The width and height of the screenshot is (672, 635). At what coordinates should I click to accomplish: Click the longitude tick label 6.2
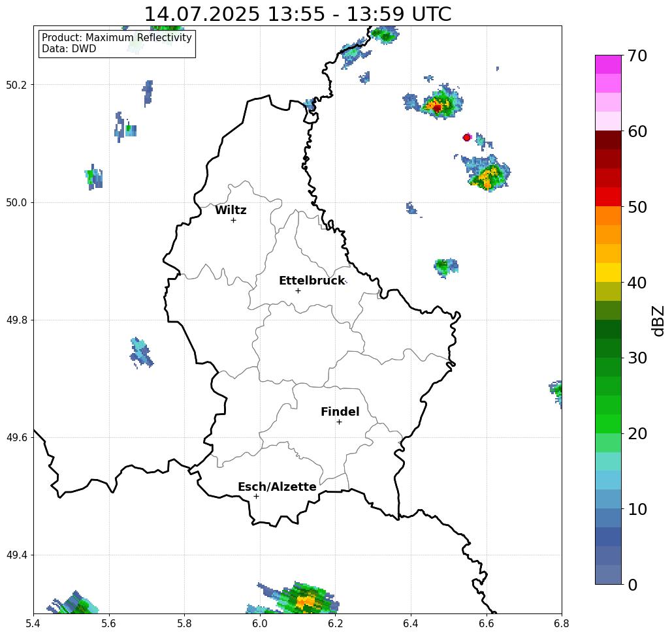click(336, 623)
